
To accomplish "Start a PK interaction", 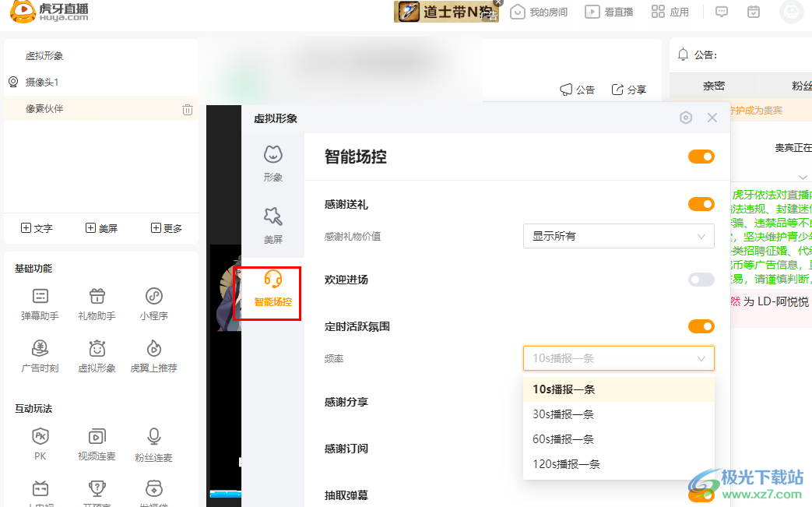I will pos(40,445).
